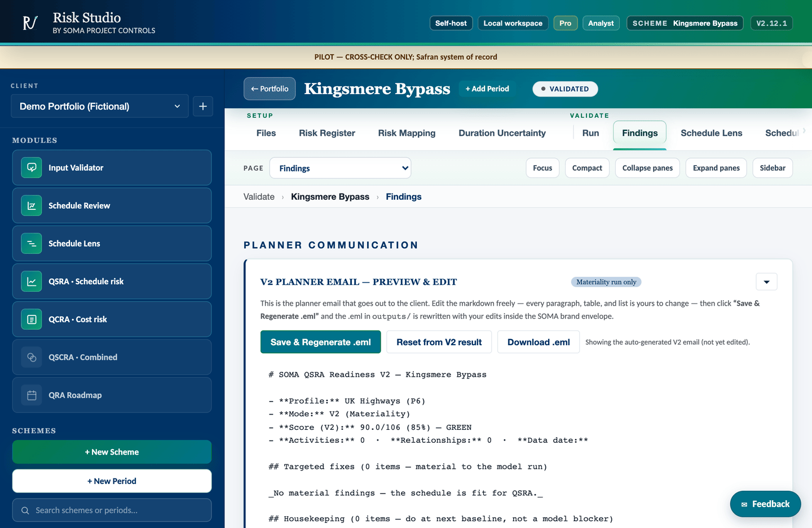This screenshot has width=812, height=528.
Task: Toggle Focus view mode
Action: (x=542, y=168)
